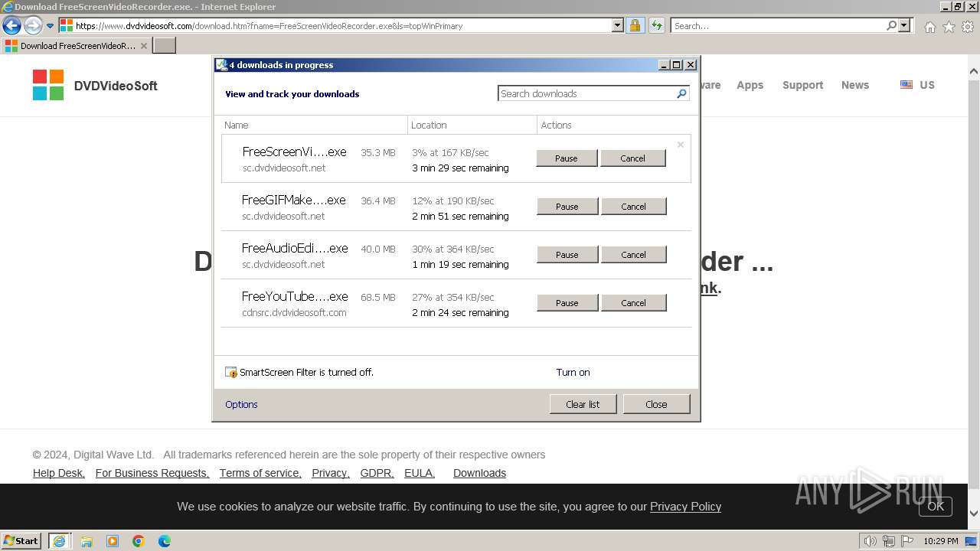Pause the FreeGIFMake....exe download
Viewport: 980px width, 551px height.
coord(567,207)
